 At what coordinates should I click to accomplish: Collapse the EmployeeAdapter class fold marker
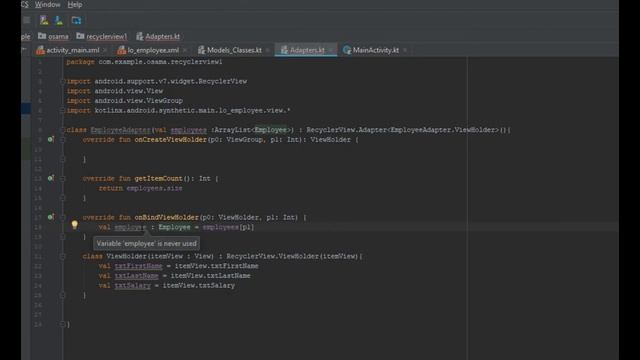click(x=63, y=130)
